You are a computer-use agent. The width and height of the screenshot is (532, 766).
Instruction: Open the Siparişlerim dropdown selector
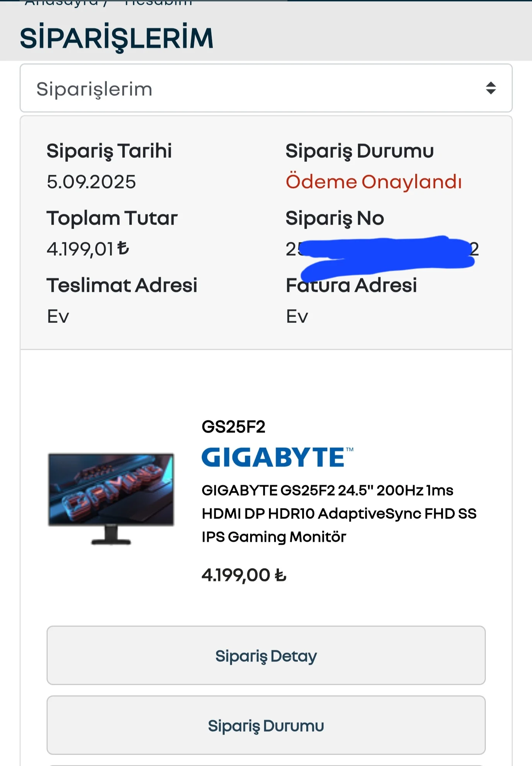click(x=266, y=88)
